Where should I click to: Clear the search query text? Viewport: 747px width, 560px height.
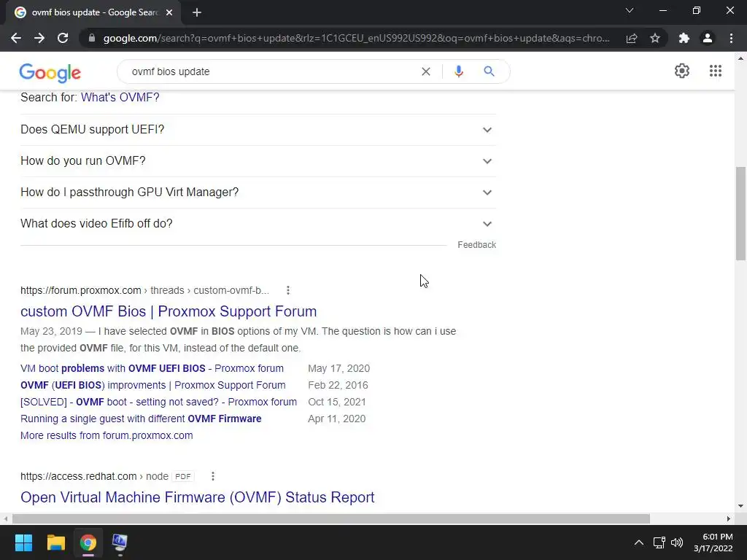(426, 71)
